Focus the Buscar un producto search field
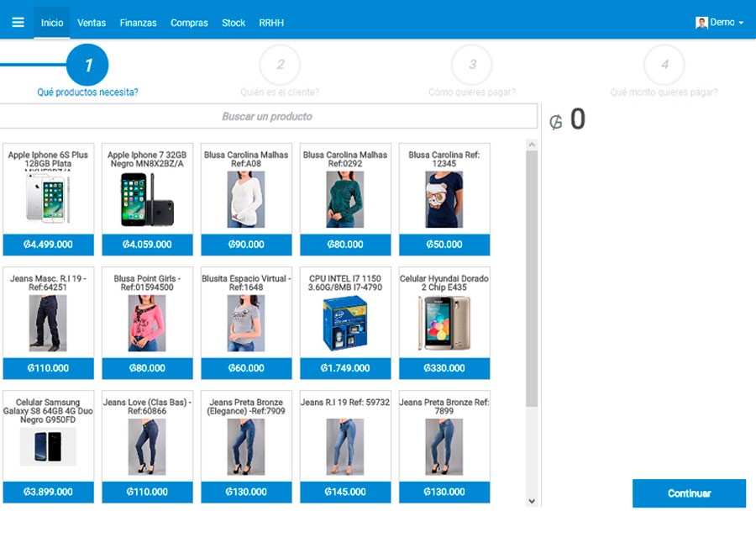The width and height of the screenshot is (756, 548). coord(268,116)
